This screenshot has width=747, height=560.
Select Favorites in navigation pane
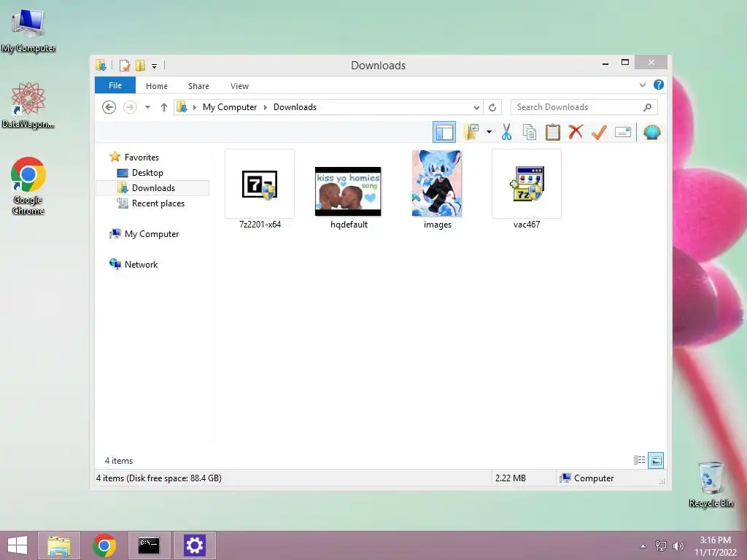click(142, 157)
